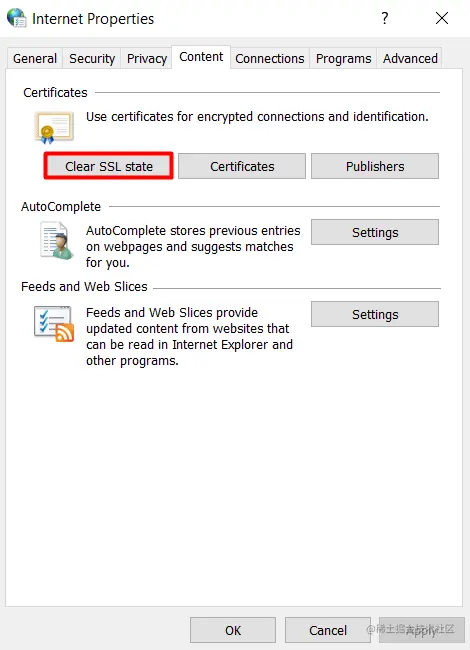Open help with the question mark
The height and width of the screenshot is (650, 470).
[385, 18]
